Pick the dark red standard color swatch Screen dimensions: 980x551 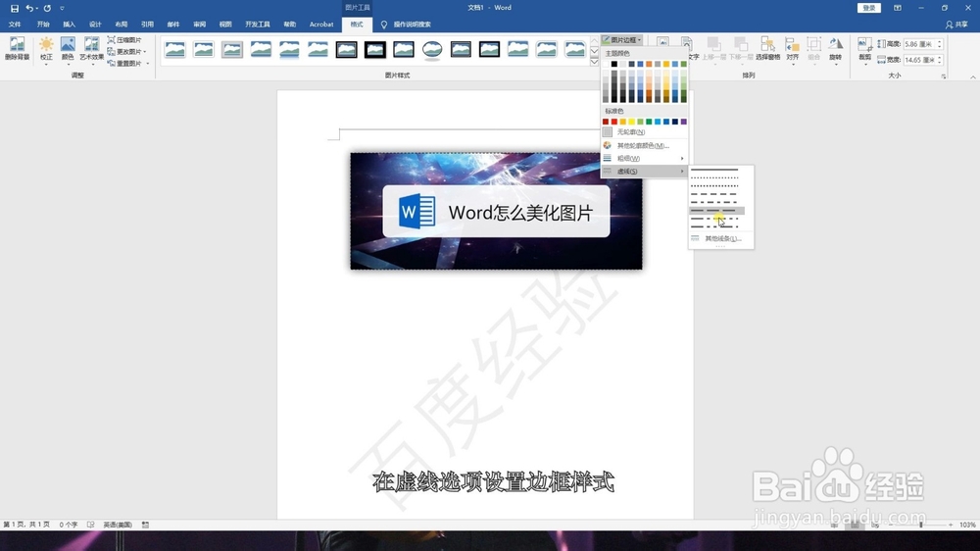(606, 122)
